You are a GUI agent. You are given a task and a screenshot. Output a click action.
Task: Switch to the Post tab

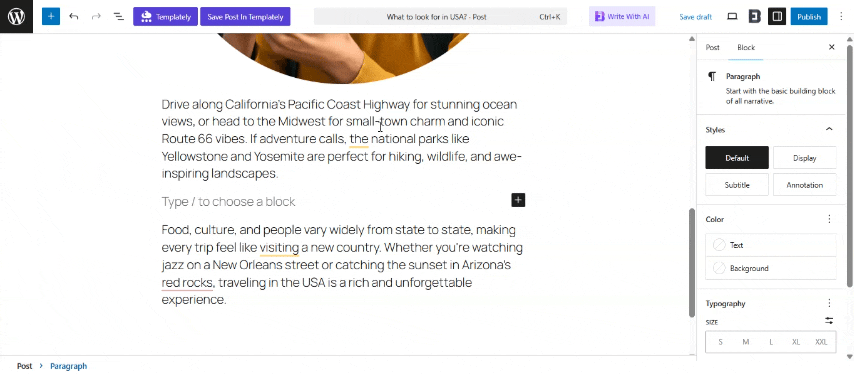pos(712,47)
